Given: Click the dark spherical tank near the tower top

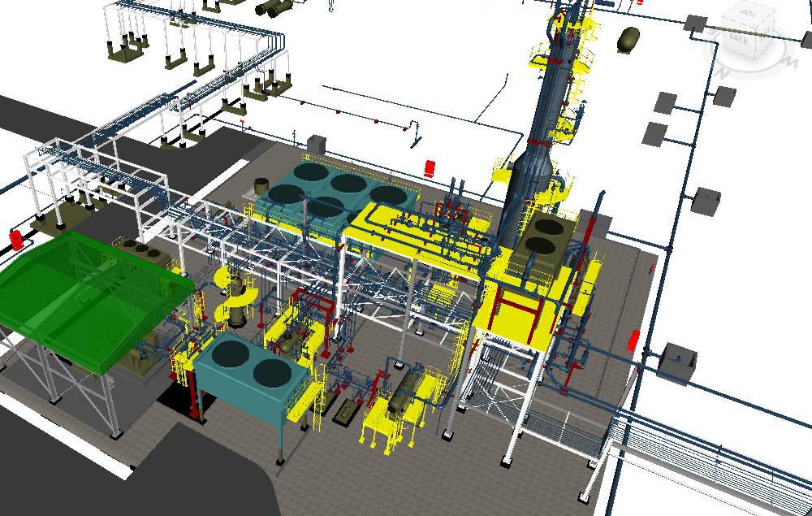Looking at the screenshot, I should (628, 38).
